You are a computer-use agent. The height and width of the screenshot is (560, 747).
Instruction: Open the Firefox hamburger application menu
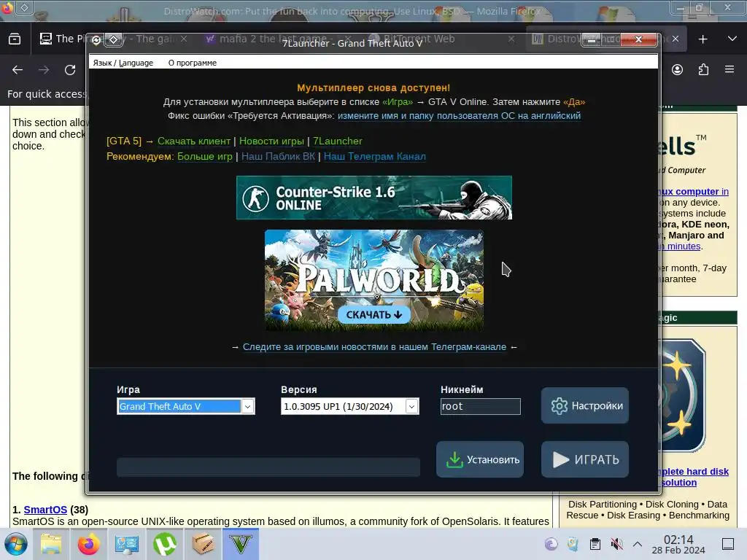pyautogui.click(x=729, y=69)
